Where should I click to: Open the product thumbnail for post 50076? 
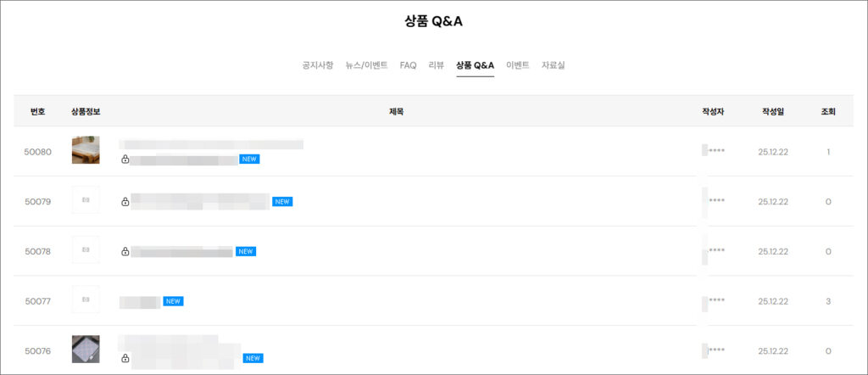coord(86,349)
